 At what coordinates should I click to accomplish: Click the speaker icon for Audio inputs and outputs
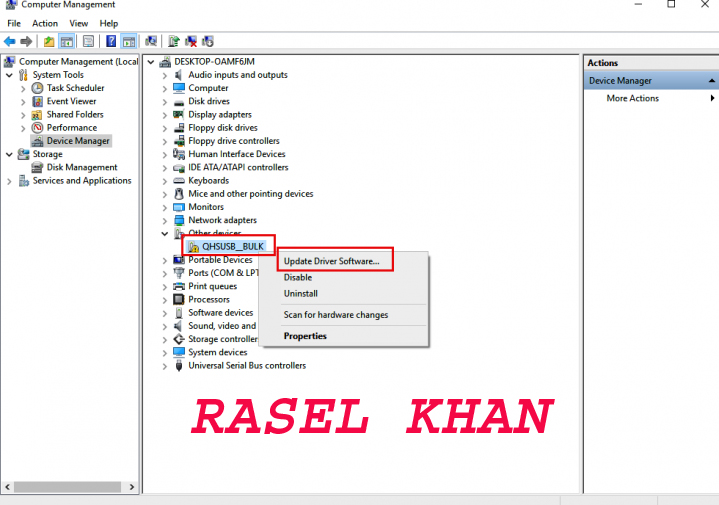(x=178, y=75)
